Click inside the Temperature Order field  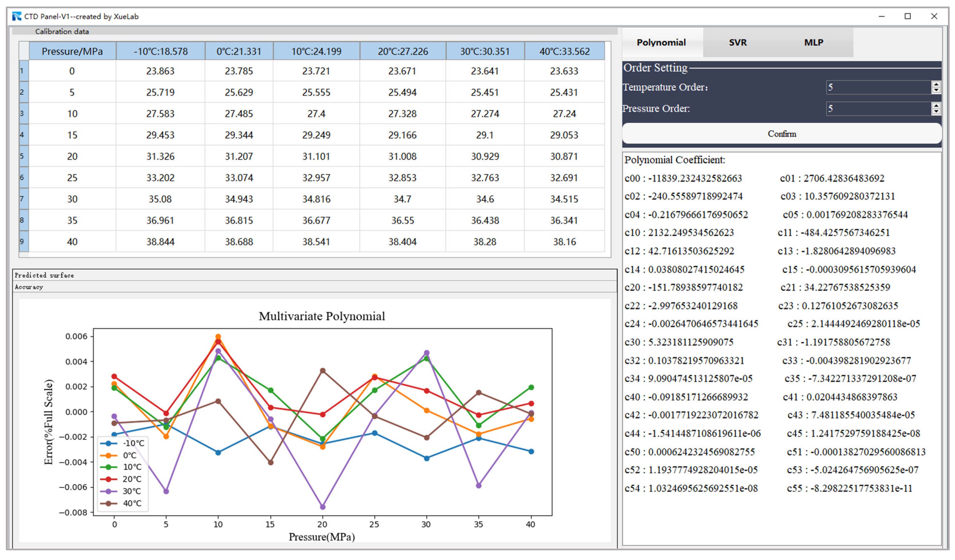click(x=877, y=87)
